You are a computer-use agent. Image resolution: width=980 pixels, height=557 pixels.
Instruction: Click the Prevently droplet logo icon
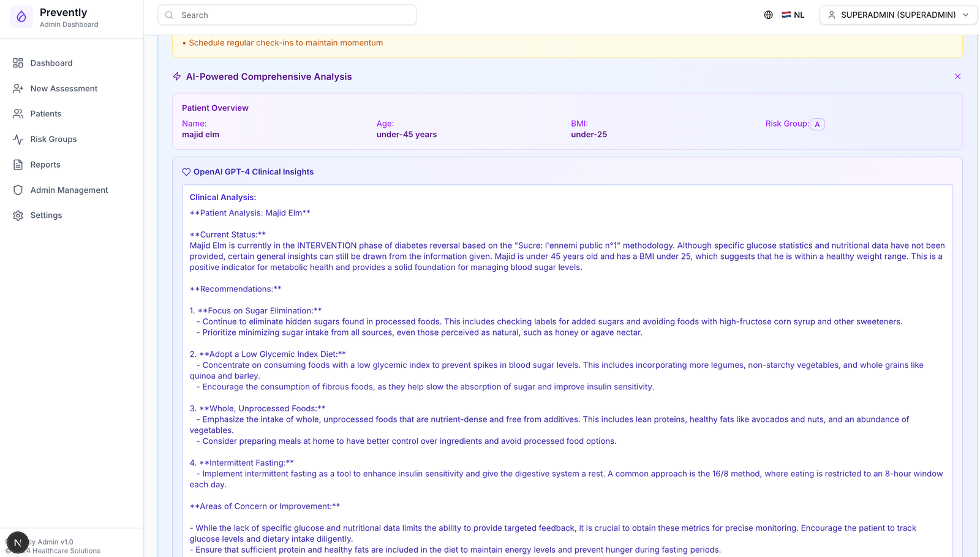coord(21,17)
